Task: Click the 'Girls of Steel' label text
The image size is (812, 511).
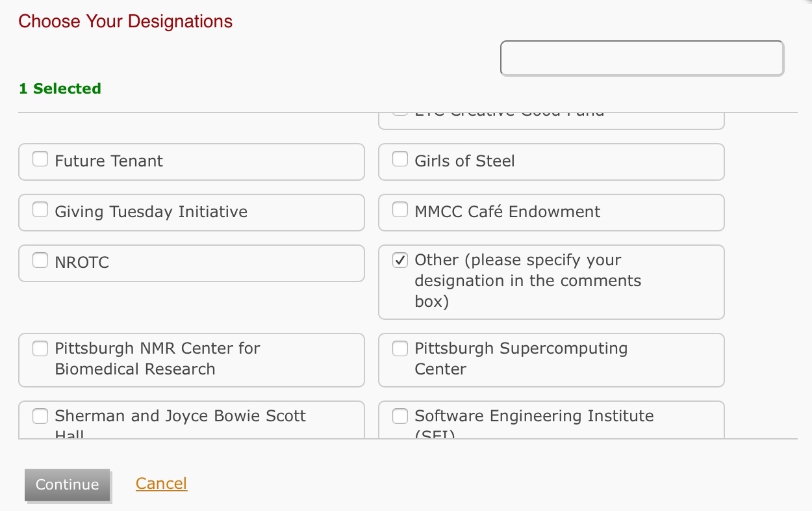Action: tap(464, 161)
